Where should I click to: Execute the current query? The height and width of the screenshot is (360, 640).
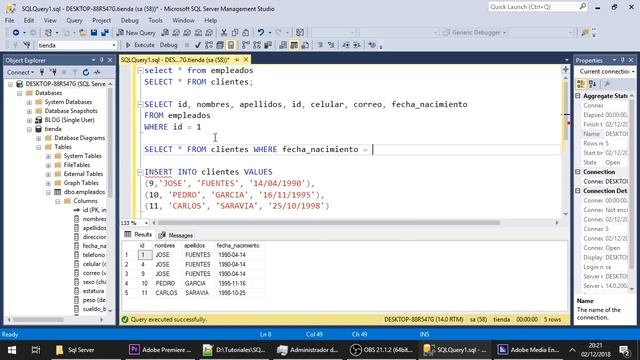coord(140,45)
